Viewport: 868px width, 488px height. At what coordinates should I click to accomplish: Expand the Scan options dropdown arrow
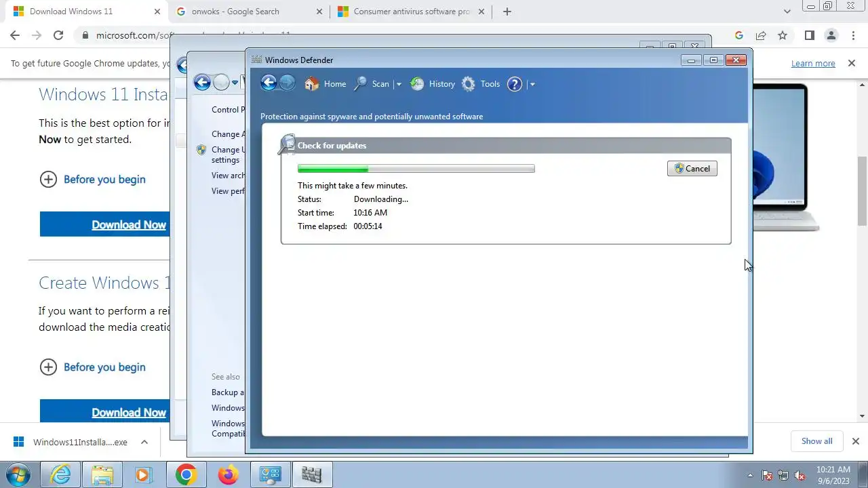coord(399,84)
